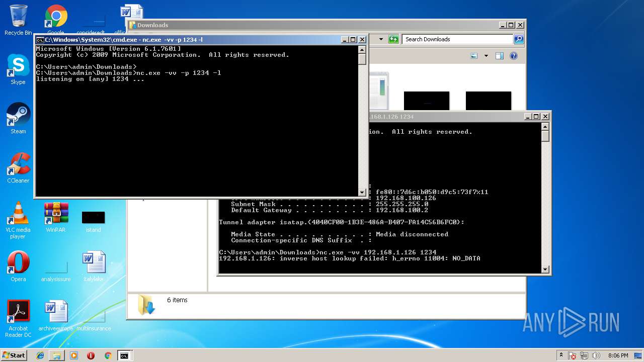644x362 pixels.
Task: Select the second black thumbnail in Downloads
Action: pyautogui.click(x=489, y=101)
